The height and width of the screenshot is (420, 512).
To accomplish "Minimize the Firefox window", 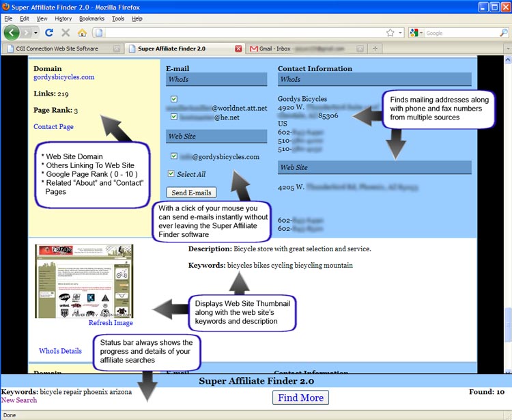I will point(483,7).
